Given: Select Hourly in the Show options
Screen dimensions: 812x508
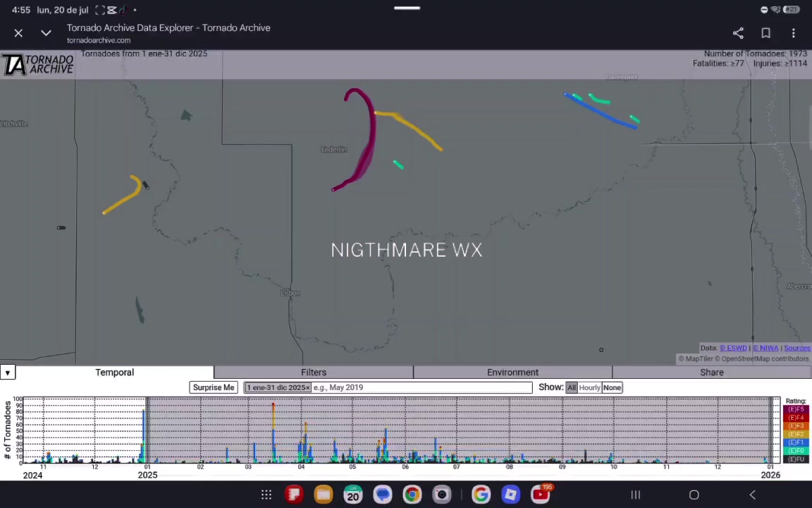Looking at the screenshot, I should tap(589, 387).
